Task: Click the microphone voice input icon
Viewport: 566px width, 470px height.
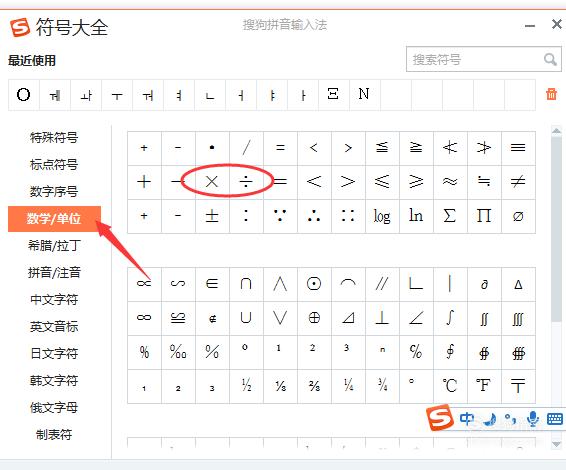Action: coord(533,419)
